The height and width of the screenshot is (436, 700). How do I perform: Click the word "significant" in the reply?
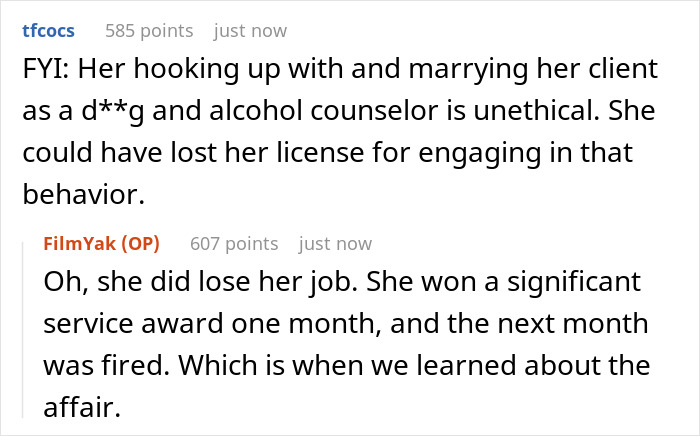point(577,284)
